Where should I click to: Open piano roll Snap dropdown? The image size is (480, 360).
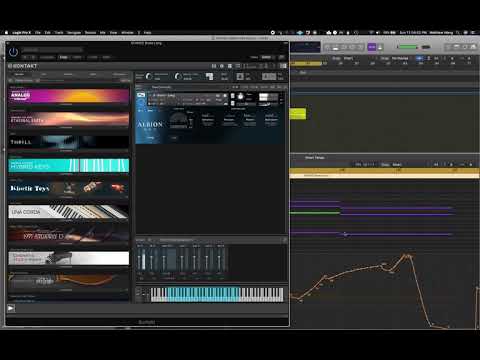pyautogui.click(x=397, y=164)
